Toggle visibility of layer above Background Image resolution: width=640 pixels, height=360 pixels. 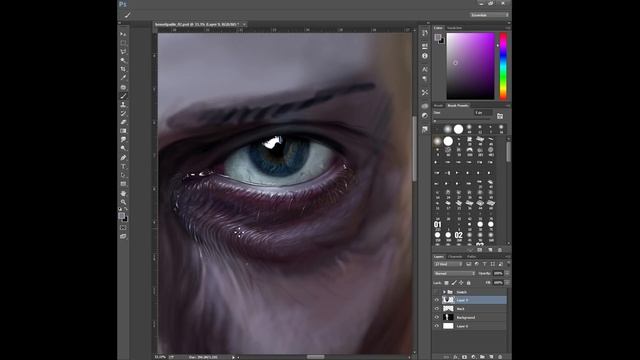point(437,309)
